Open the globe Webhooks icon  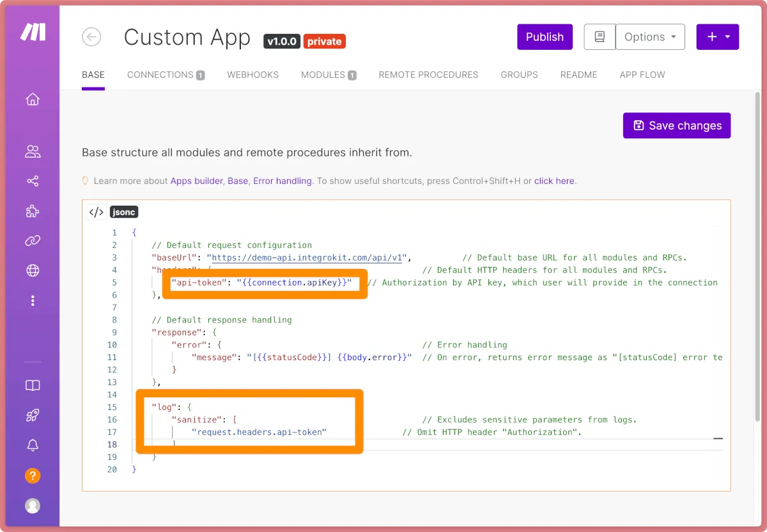pos(33,271)
